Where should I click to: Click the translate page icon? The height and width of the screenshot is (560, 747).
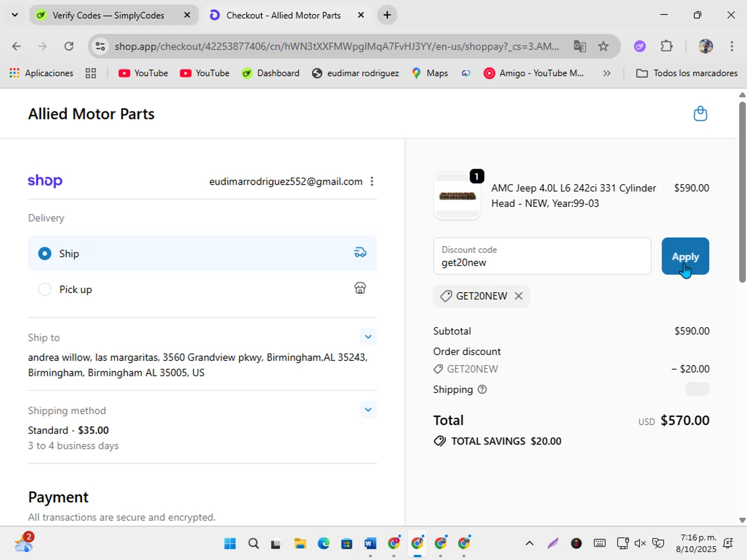coord(580,46)
